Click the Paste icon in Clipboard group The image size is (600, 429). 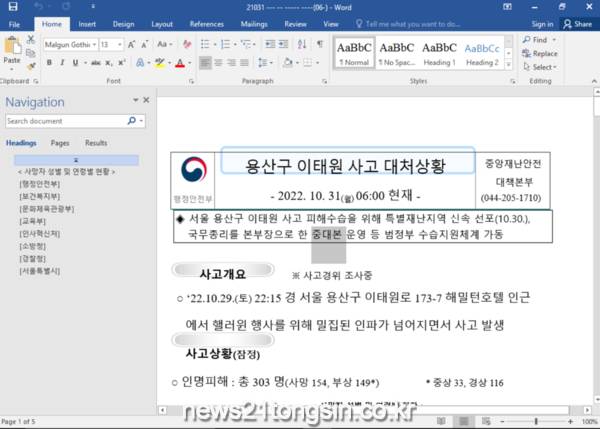13,47
